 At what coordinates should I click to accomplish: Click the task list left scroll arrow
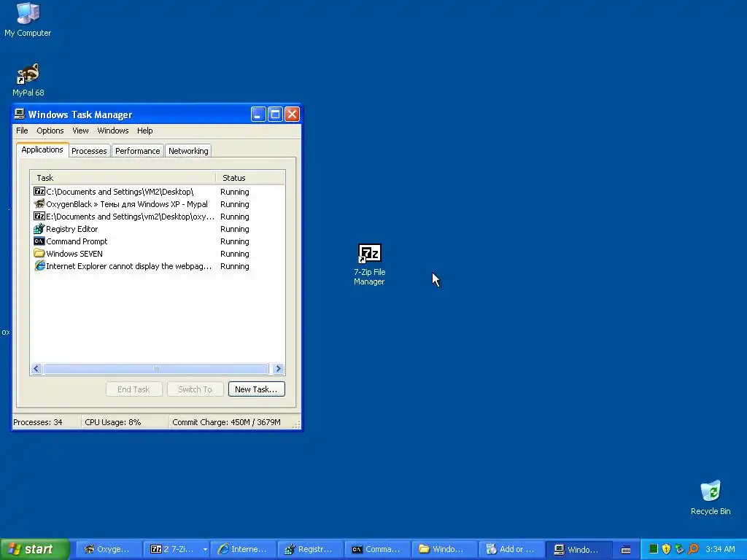tap(36, 368)
